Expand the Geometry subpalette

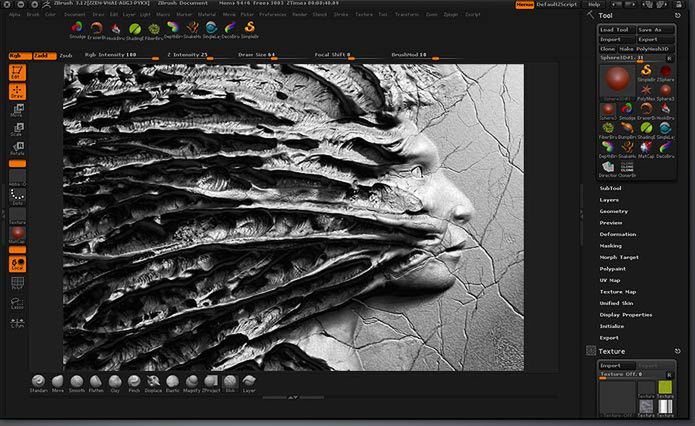(x=613, y=211)
